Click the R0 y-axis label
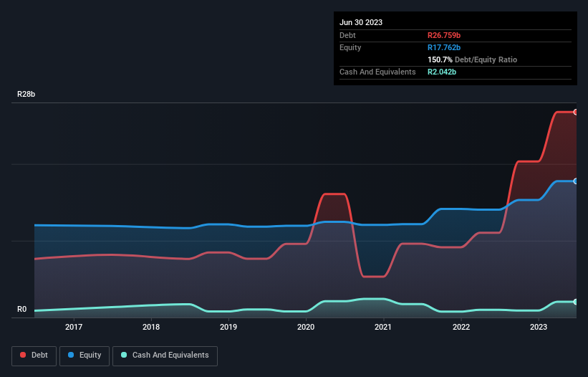This screenshot has height=377, width=588. (21, 309)
